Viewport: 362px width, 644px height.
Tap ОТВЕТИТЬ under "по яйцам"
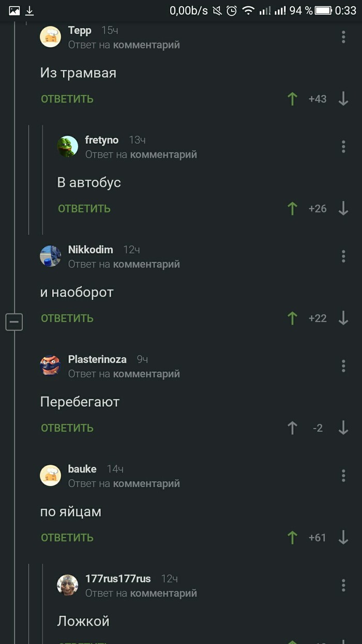[x=67, y=538]
